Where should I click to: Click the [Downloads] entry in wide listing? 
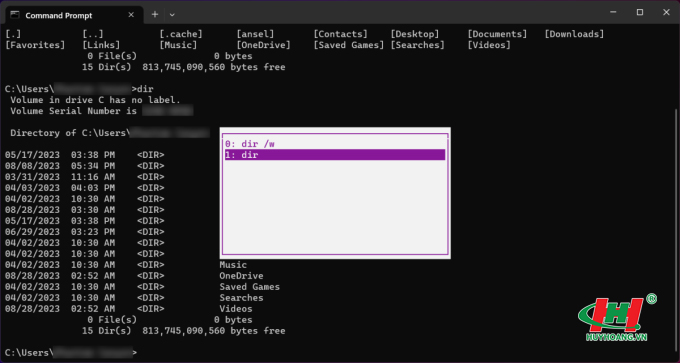pos(574,34)
